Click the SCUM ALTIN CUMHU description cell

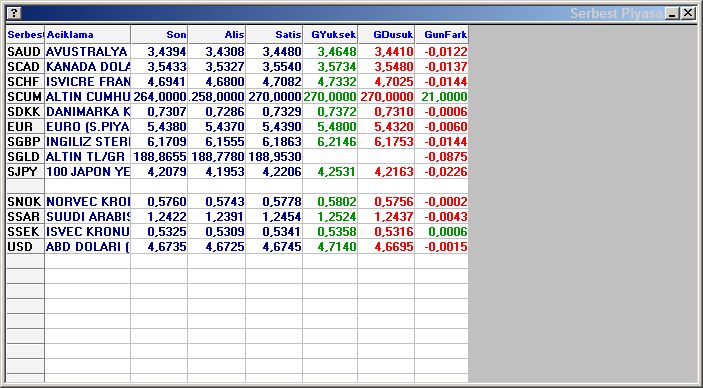87,96
